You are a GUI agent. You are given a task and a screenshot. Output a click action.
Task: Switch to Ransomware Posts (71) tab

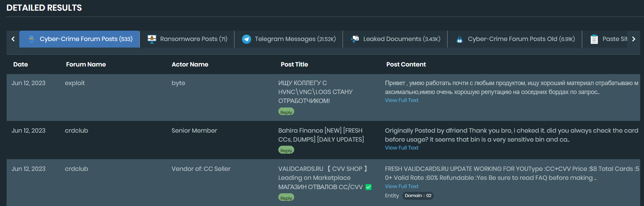(x=193, y=39)
